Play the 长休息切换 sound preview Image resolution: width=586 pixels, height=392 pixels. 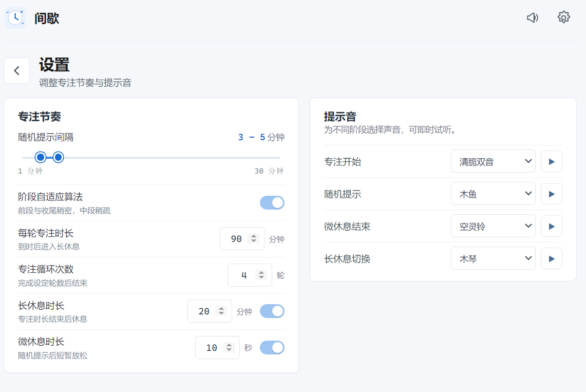pyautogui.click(x=551, y=258)
